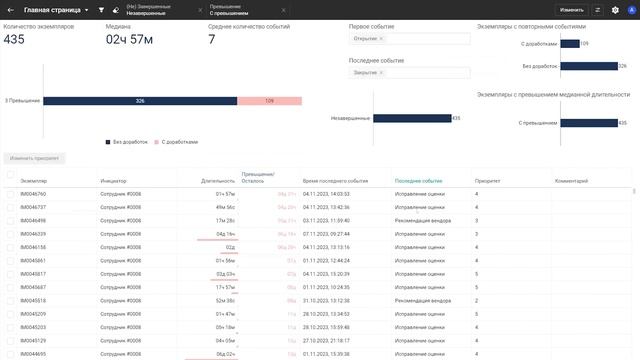Sort by the Длительность column header
Viewport: 640px width, 360px height.
[218, 181]
